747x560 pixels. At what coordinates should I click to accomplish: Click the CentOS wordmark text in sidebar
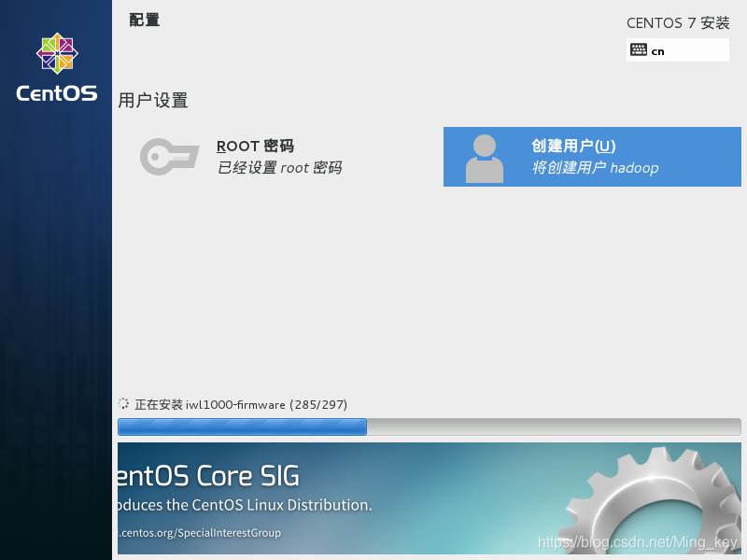pos(57,93)
